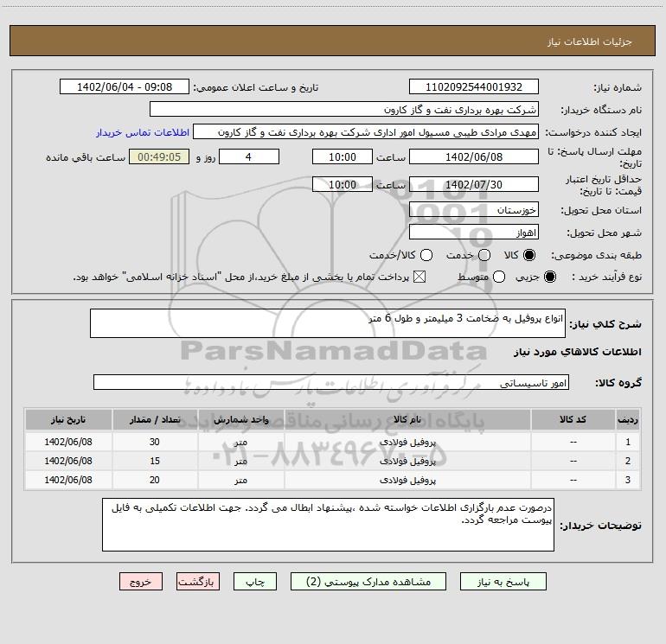Click the خروج exit button
This screenshot has height=644, width=666.
141,581
